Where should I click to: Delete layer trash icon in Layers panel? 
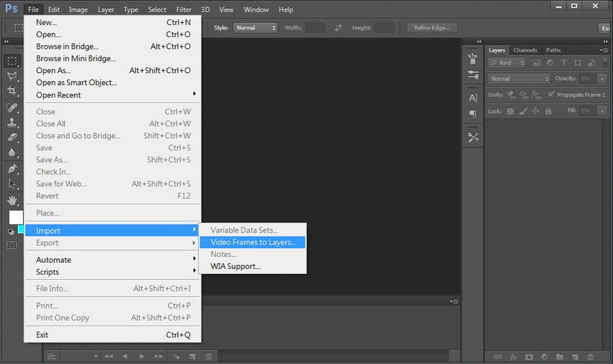pos(590,357)
